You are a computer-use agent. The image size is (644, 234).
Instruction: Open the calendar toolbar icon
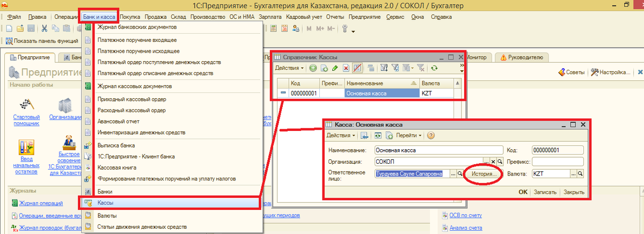click(284, 28)
